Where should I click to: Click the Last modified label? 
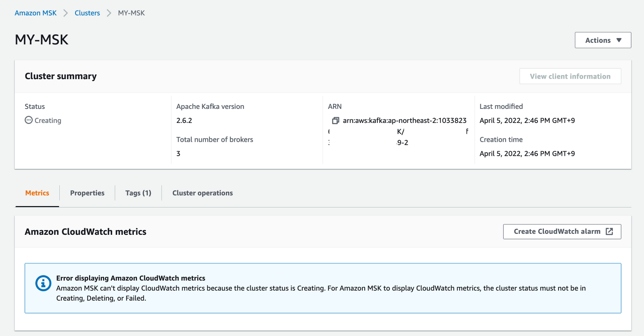click(501, 106)
